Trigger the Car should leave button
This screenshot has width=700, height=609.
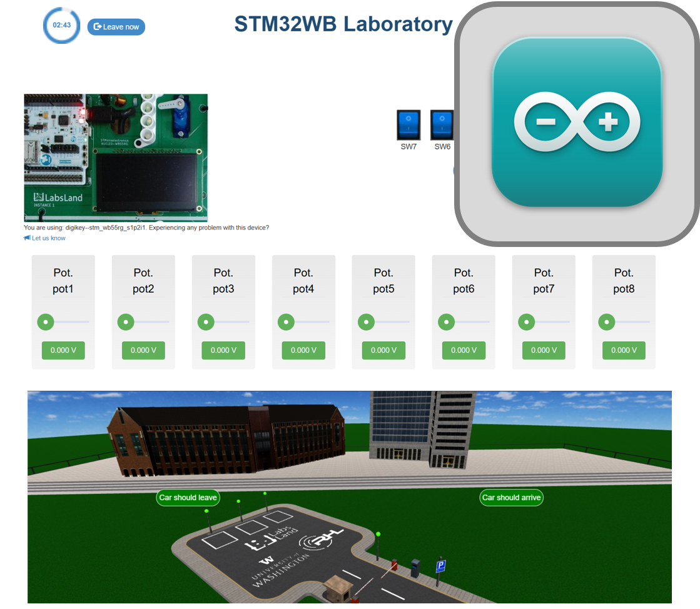188,498
